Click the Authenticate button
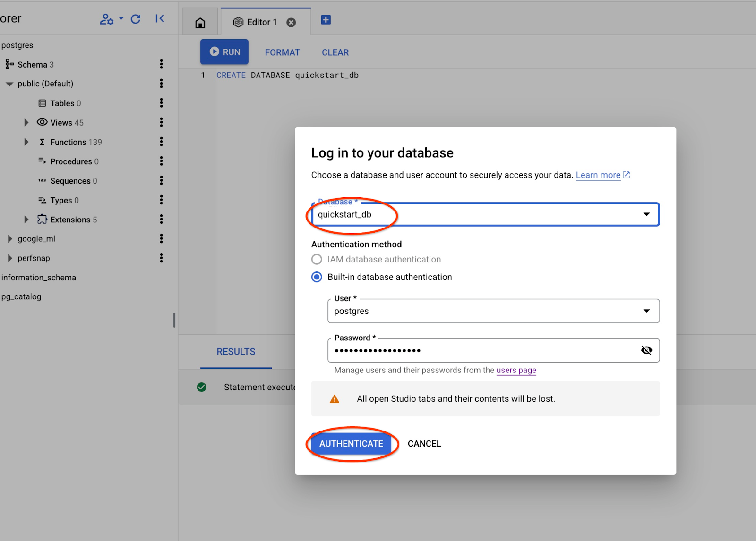 pos(351,444)
